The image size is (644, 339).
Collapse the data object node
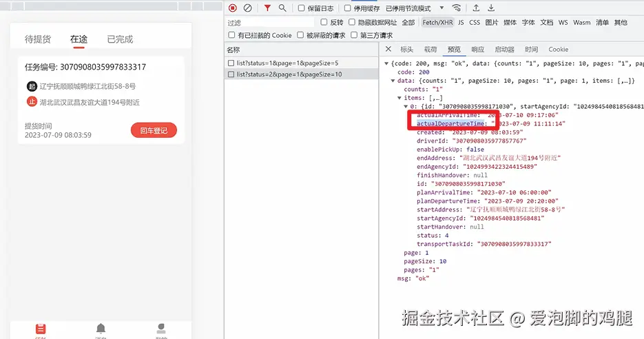[393, 81]
